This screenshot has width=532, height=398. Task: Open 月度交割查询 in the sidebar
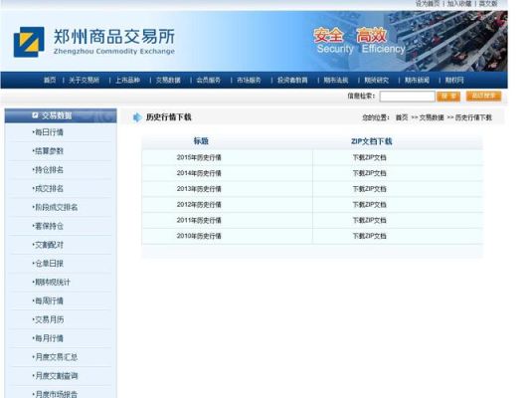56,376
